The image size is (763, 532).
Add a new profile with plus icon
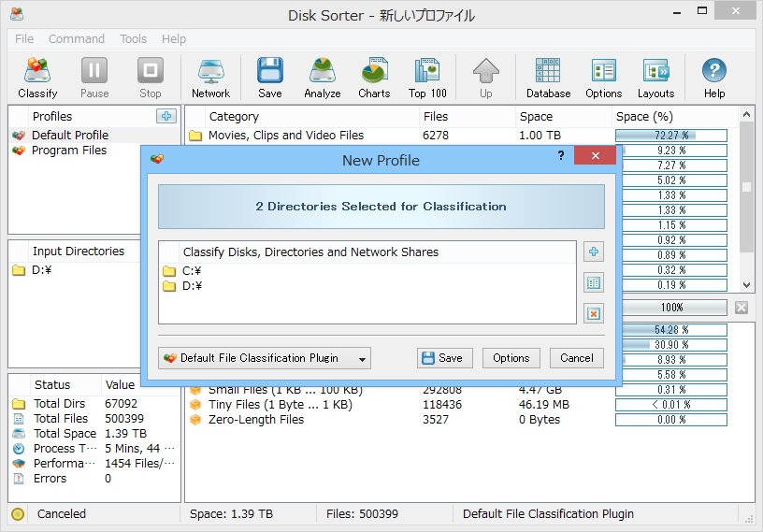(166, 116)
